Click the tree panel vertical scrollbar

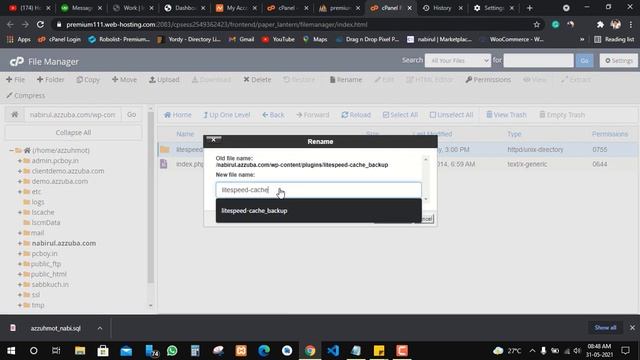click(x=151, y=197)
